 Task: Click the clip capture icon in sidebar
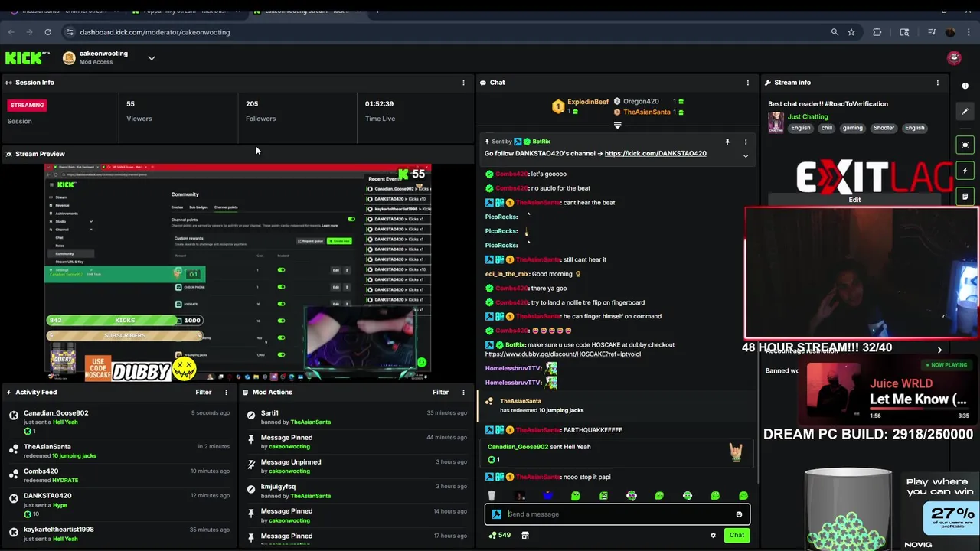pyautogui.click(x=965, y=145)
